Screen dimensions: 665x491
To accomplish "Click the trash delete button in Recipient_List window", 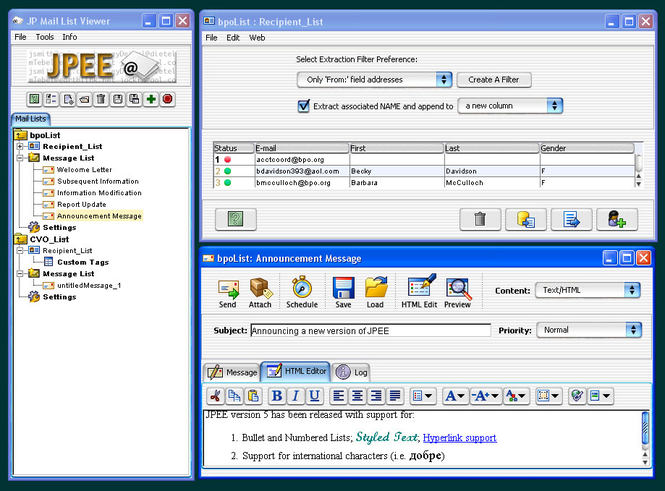I will [x=480, y=220].
